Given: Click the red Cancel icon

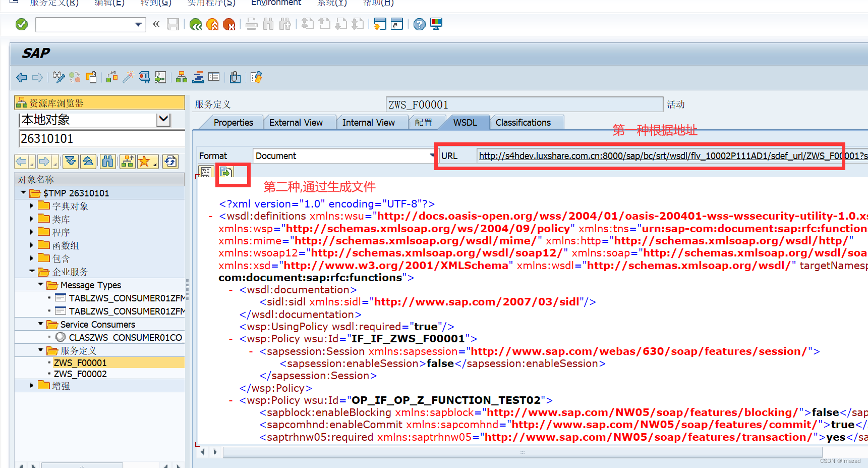Looking at the screenshot, I should click(x=229, y=24).
